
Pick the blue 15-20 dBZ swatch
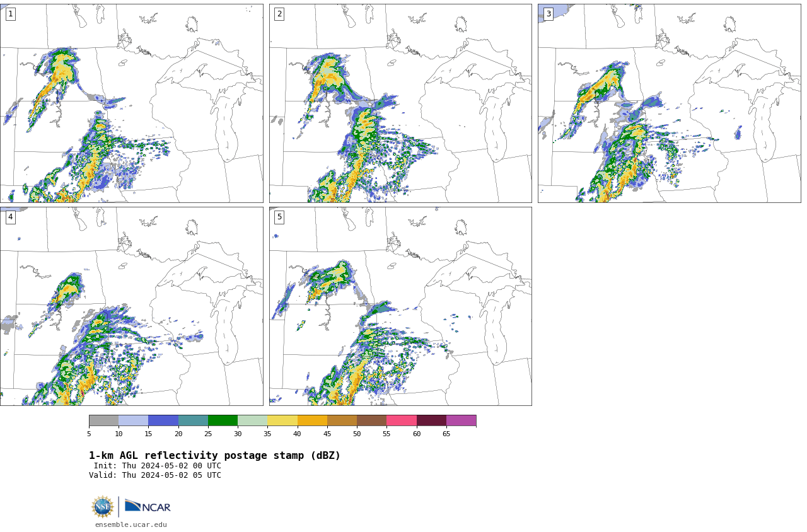coord(163,420)
